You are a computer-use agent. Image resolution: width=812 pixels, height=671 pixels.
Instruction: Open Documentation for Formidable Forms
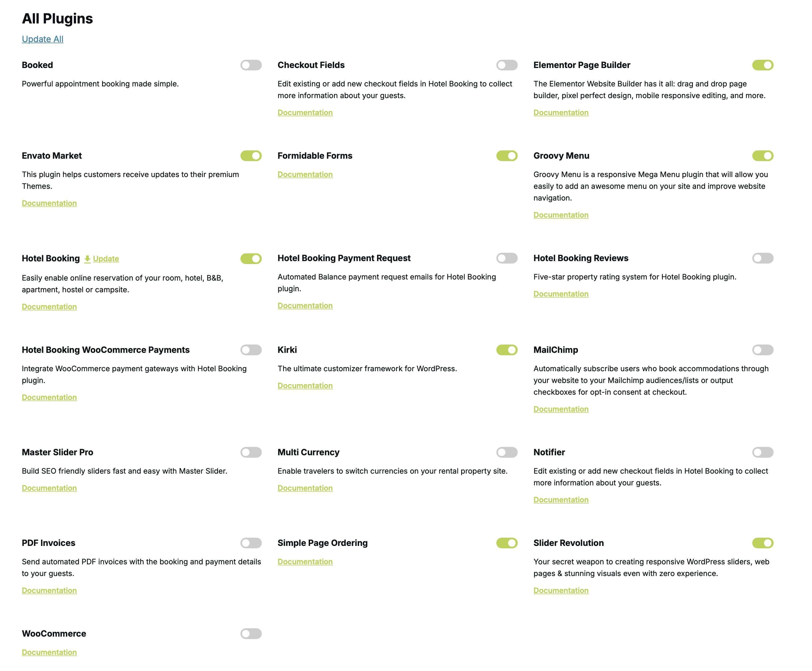305,174
